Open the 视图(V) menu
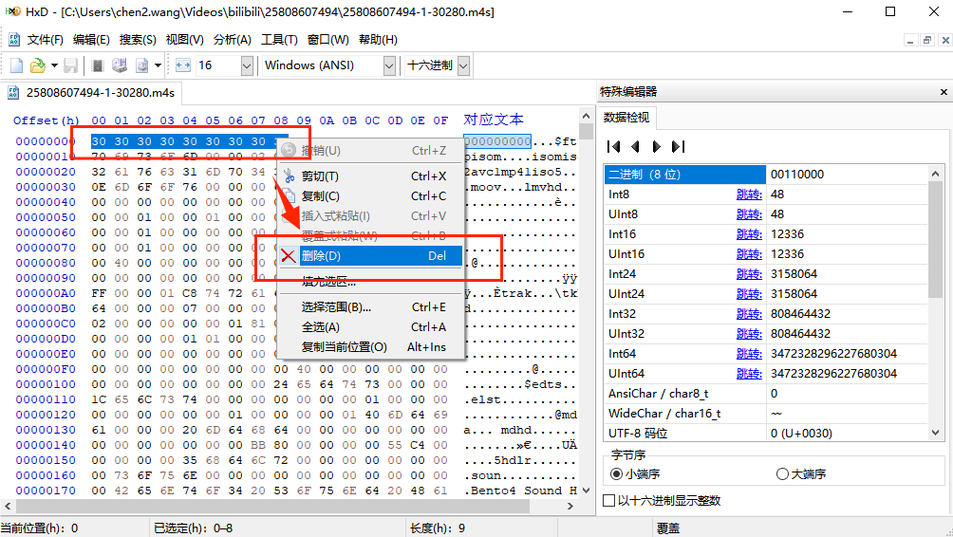 click(x=185, y=39)
